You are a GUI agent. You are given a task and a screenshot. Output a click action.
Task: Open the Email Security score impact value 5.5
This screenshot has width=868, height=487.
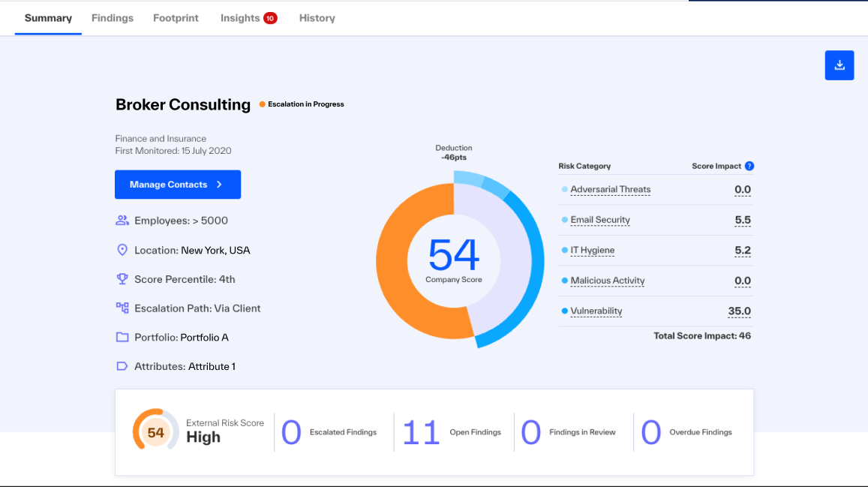pyautogui.click(x=743, y=220)
